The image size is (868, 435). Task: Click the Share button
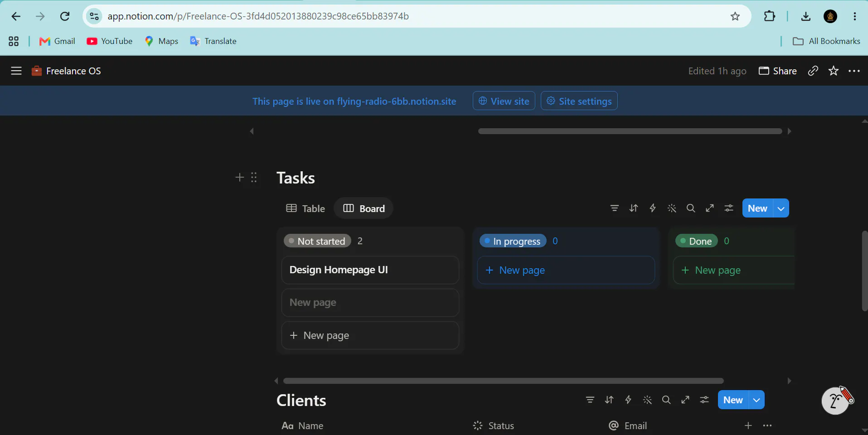pos(778,71)
